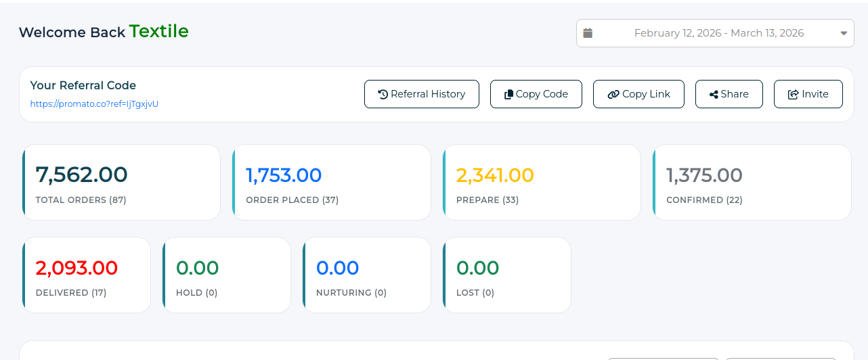The width and height of the screenshot is (868, 360).
Task: Click the green "Textile" name
Action: (x=159, y=31)
